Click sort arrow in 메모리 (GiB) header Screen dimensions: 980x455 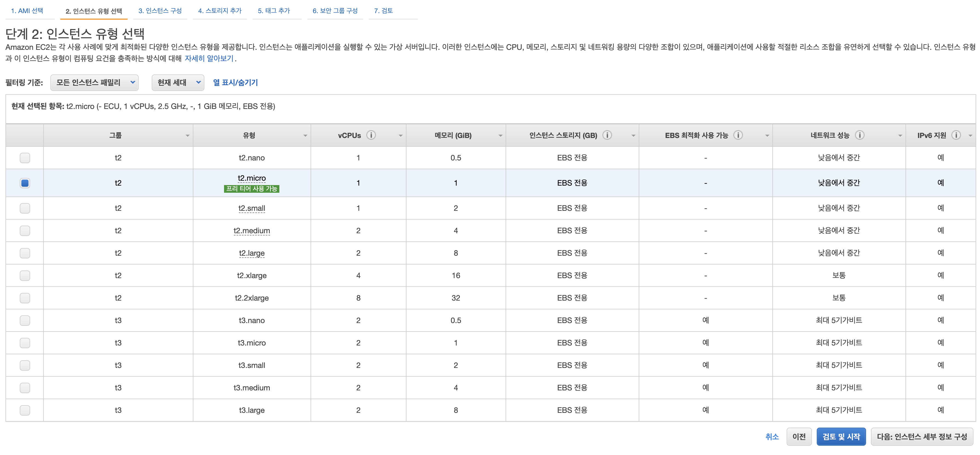pos(500,136)
